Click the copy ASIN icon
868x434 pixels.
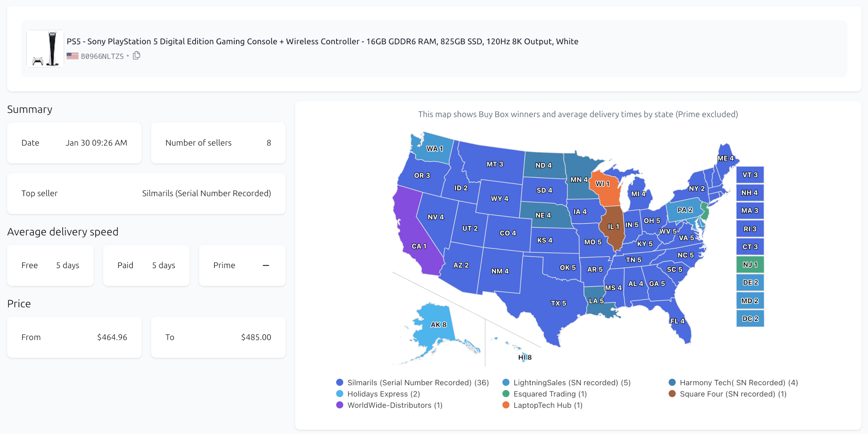click(x=137, y=56)
